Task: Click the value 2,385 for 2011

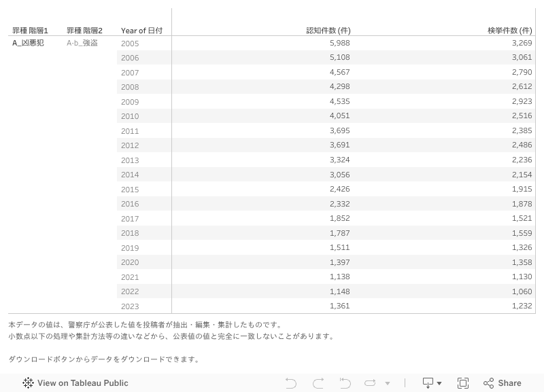Action: (522, 130)
